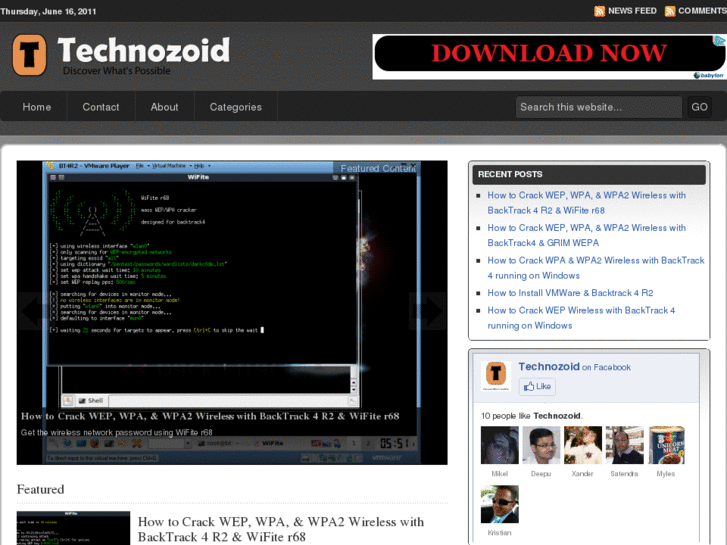Viewport: 727px width, 545px height.
Task: Open the NEWS FEED link
Action: 632,11
